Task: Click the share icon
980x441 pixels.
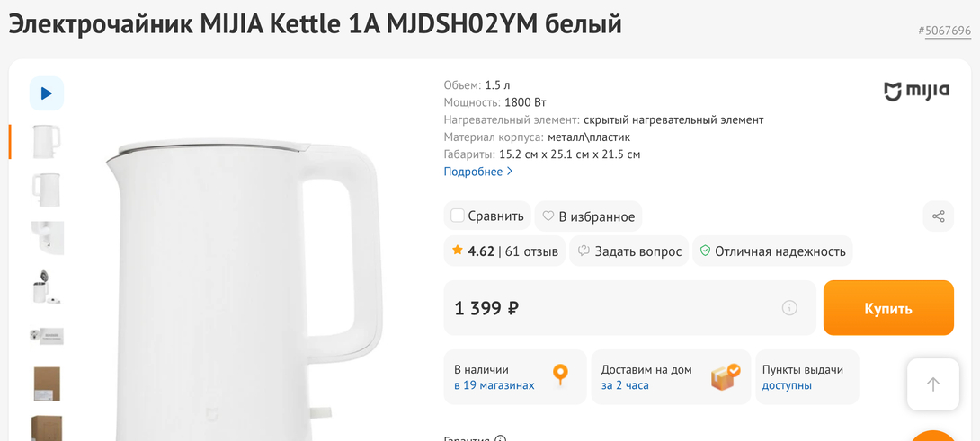Action: tap(938, 216)
